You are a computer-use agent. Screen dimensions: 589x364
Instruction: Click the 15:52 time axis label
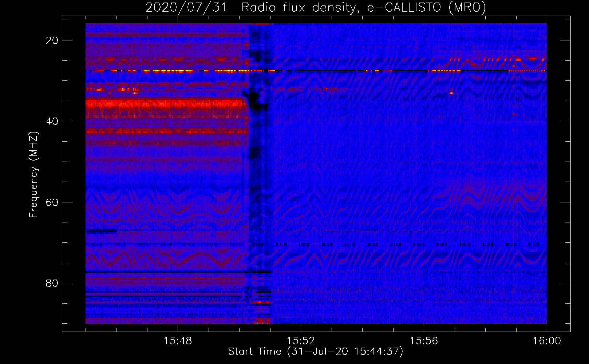pos(301,341)
